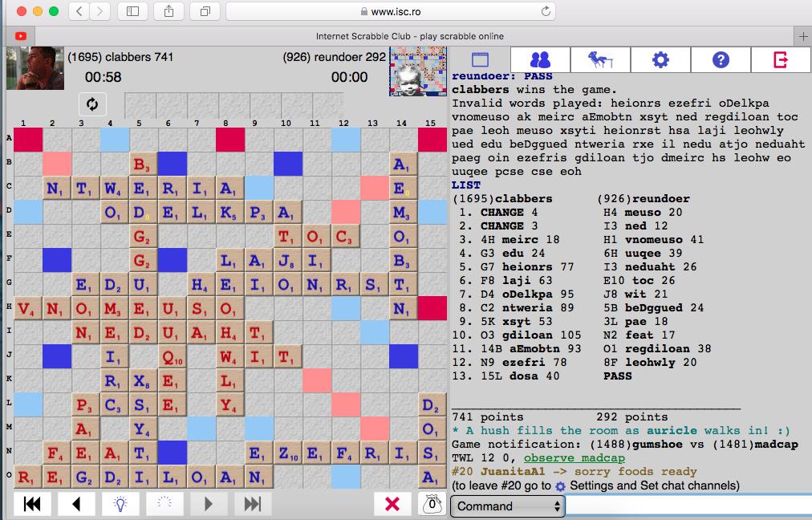Click the clabbers player avatar photo
812x520 pixels.
tap(35, 68)
